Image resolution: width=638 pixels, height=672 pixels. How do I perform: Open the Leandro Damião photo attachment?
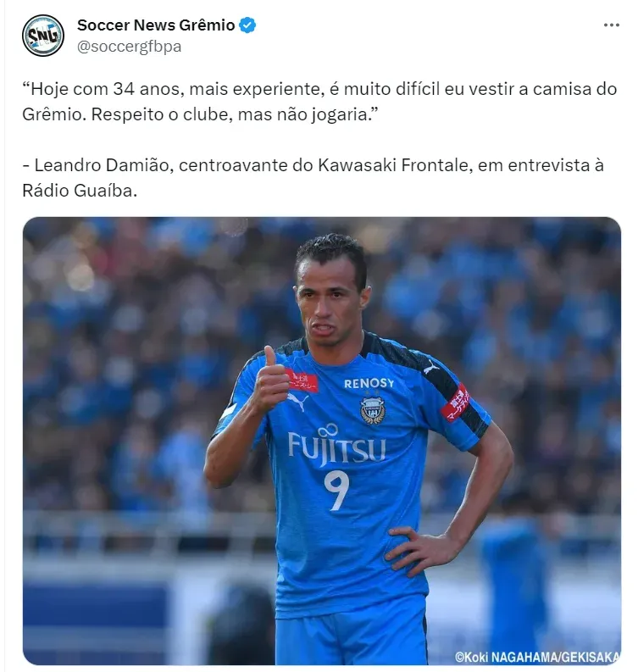(x=322, y=441)
